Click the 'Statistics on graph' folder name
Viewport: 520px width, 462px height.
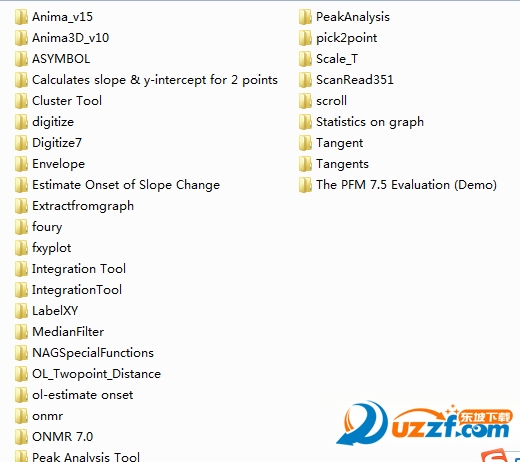pos(370,122)
